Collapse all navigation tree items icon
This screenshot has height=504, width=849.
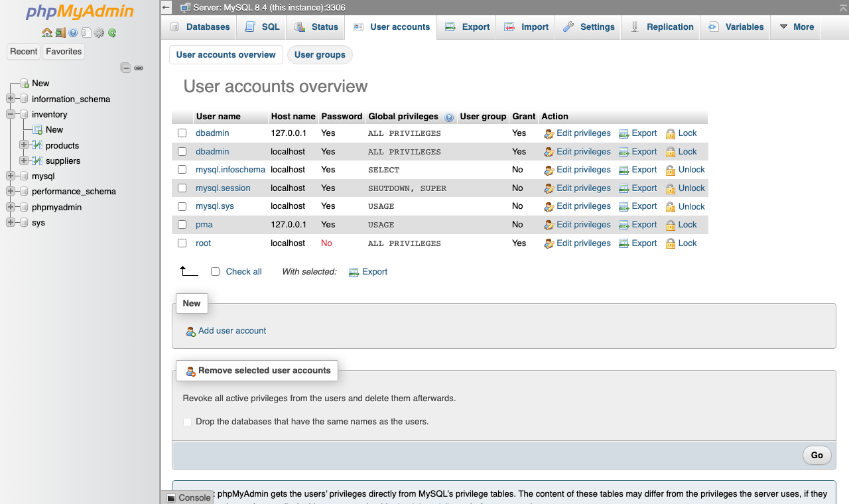pyautogui.click(x=125, y=68)
